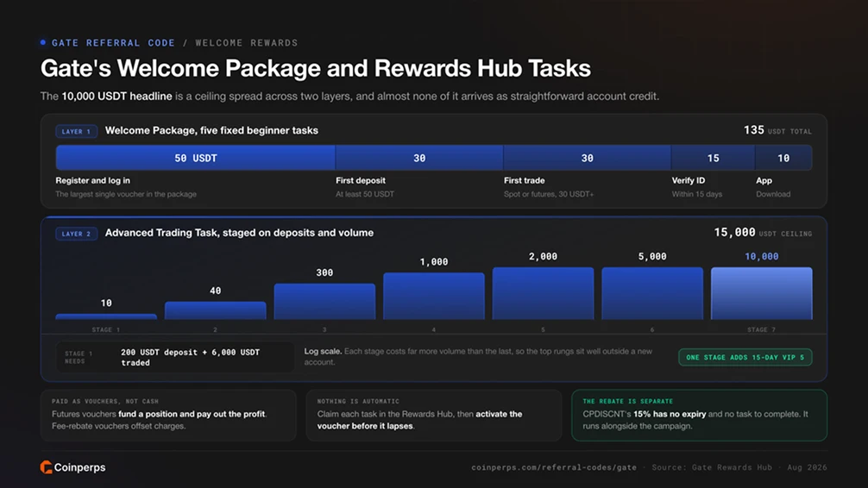Click the Coinperps logo icon

[46, 467]
